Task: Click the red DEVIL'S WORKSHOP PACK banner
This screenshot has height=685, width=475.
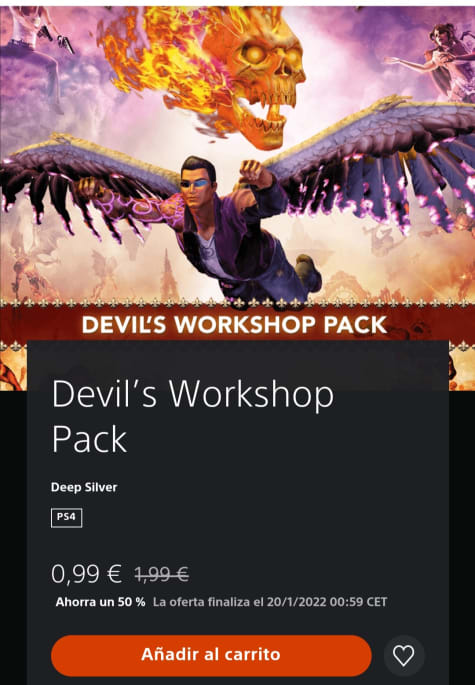Action: [x=234, y=324]
